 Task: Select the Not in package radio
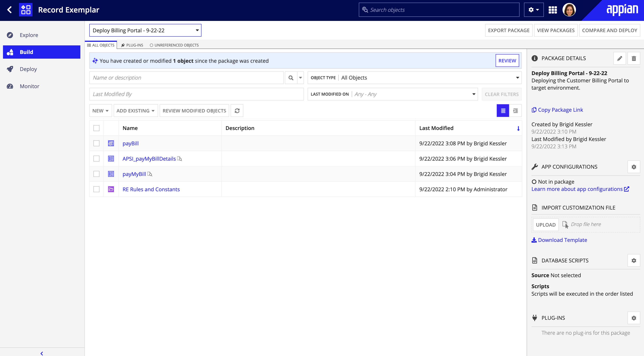tap(534, 182)
